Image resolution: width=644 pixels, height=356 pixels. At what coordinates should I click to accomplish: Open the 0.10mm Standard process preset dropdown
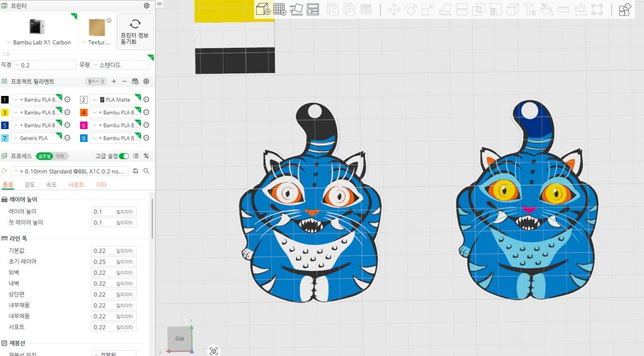(x=70, y=171)
